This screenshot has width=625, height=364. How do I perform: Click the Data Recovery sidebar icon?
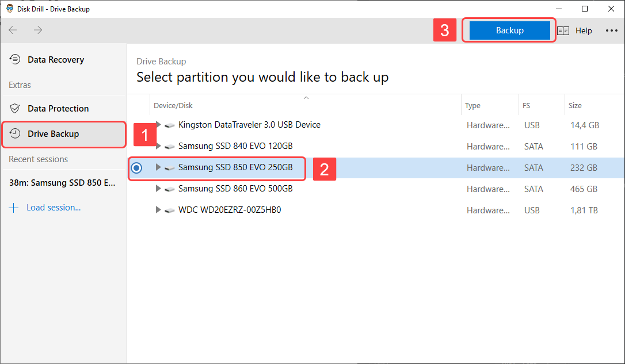tap(15, 59)
